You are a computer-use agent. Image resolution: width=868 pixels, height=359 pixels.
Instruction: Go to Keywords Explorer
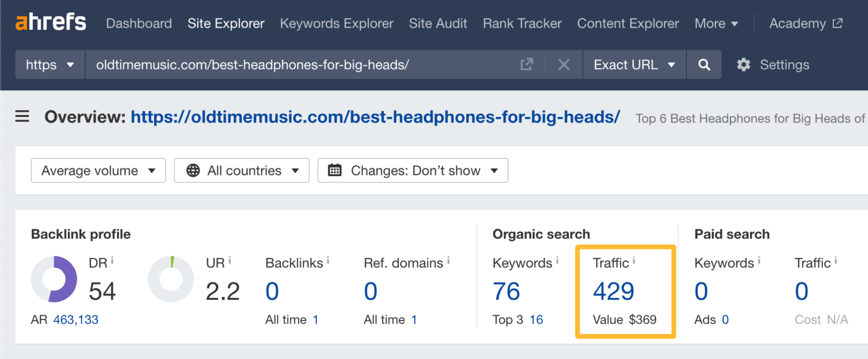[337, 24]
